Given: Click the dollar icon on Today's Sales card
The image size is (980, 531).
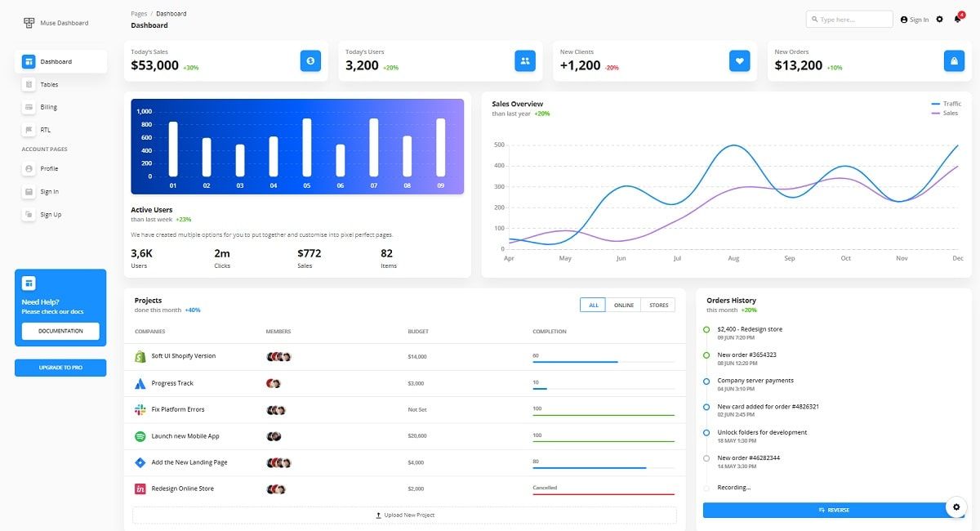Looking at the screenshot, I should 310,60.
